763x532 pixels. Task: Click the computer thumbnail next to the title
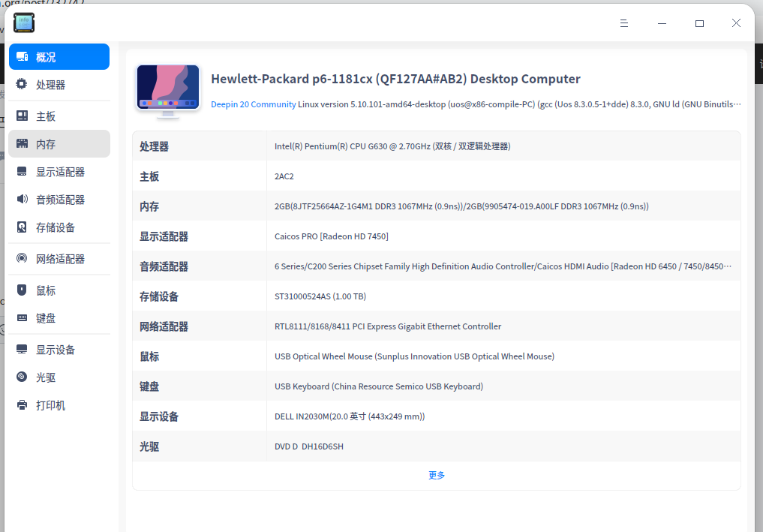pyautogui.click(x=167, y=89)
